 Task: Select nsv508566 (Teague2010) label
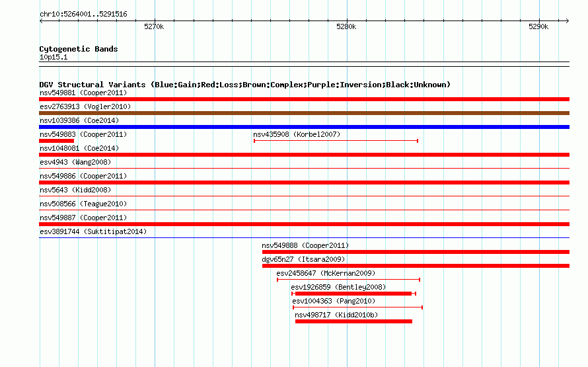(x=83, y=204)
